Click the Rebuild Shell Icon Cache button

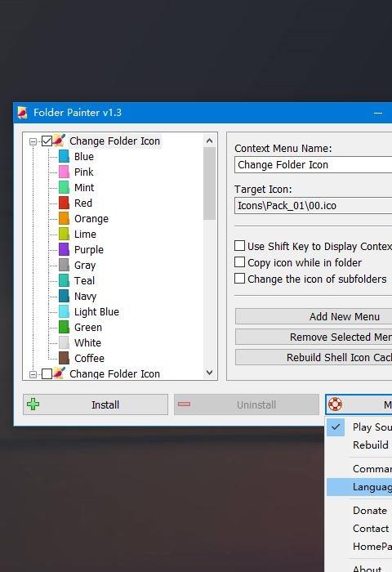[x=314, y=357]
